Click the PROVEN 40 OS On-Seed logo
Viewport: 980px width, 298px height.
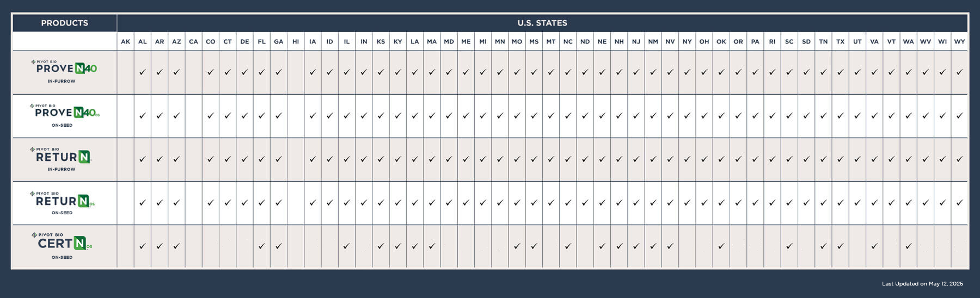point(64,115)
